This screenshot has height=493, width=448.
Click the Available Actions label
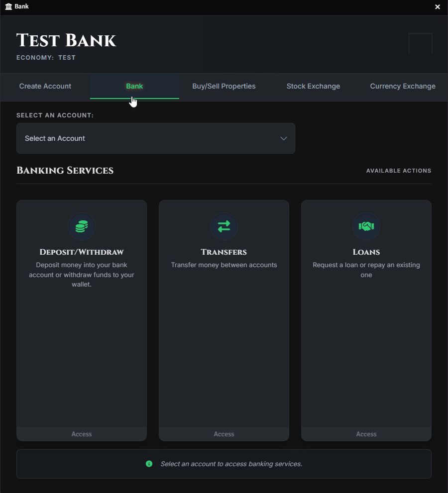pos(399,171)
